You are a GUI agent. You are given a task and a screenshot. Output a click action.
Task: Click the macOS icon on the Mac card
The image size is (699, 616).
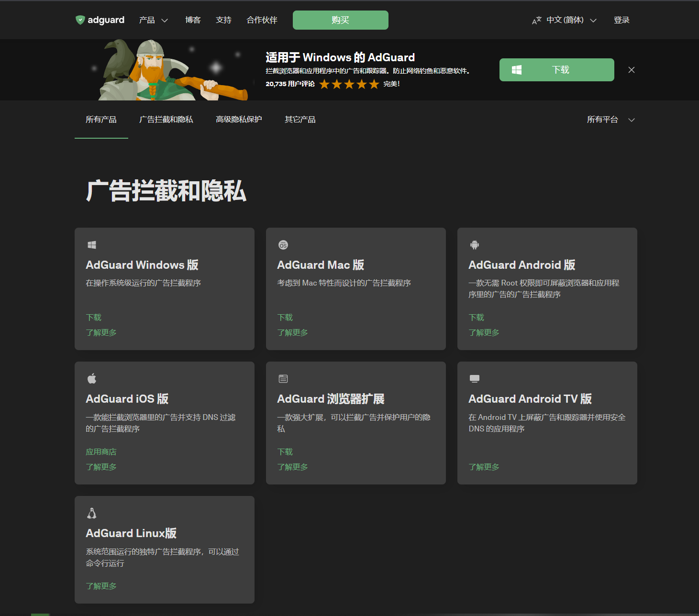283,245
